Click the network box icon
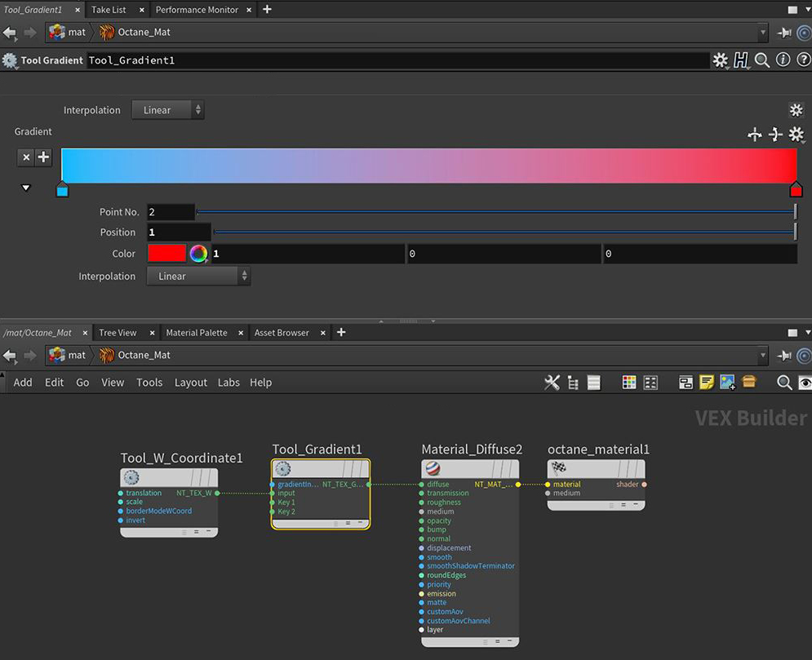 (x=686, y=382)
